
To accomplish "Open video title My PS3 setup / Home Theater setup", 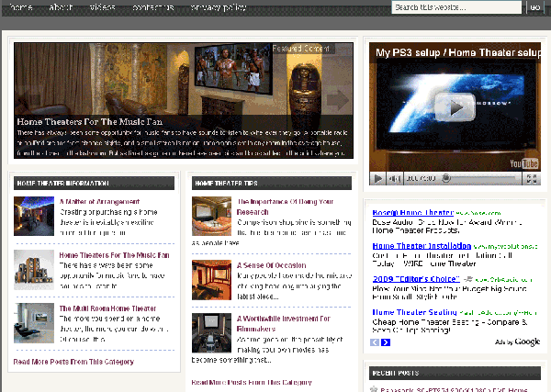I will [x=458, y=52].
